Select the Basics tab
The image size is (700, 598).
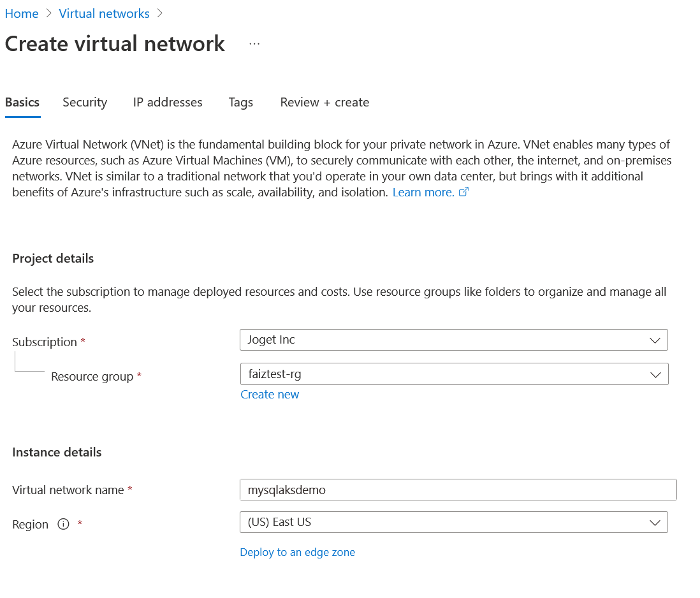point(22,103)
